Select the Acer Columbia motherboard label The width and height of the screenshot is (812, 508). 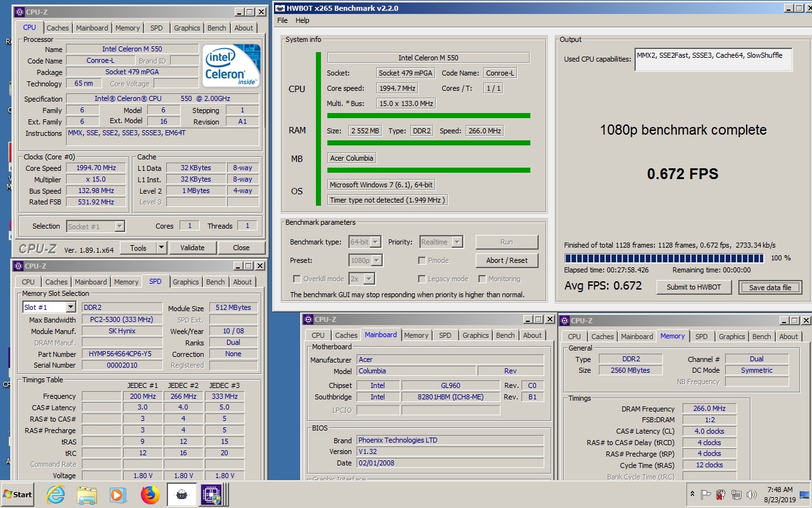coord(351,158)
